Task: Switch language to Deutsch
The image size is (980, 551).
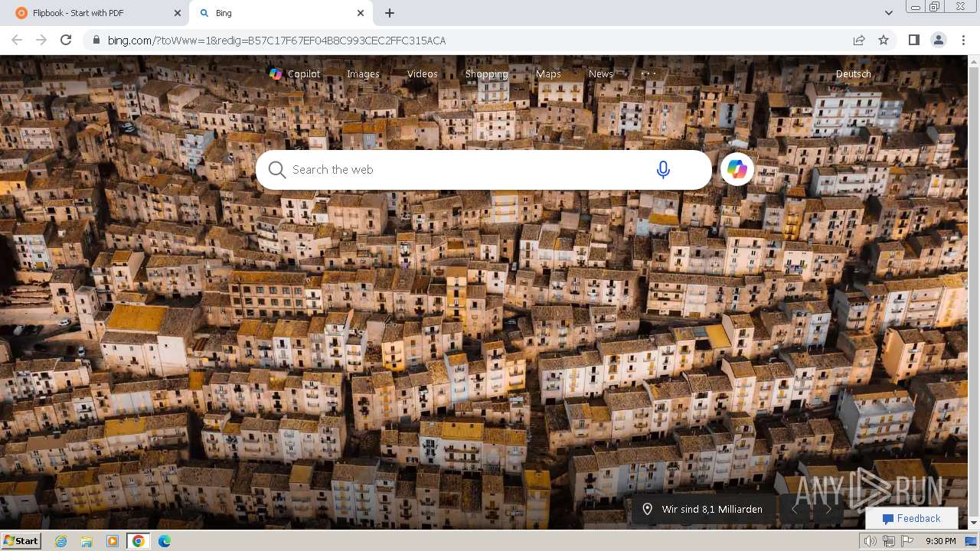Action: click(854, 73)
